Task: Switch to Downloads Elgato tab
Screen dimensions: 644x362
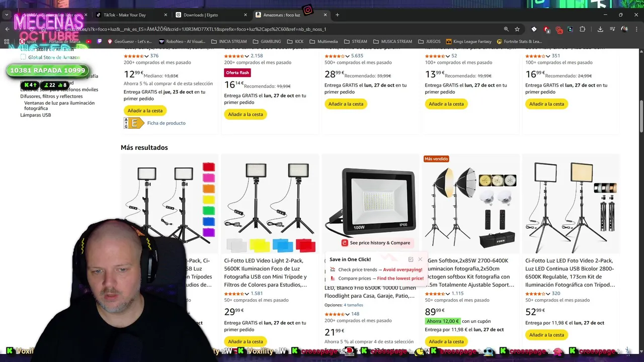Action: pos(211,15)
